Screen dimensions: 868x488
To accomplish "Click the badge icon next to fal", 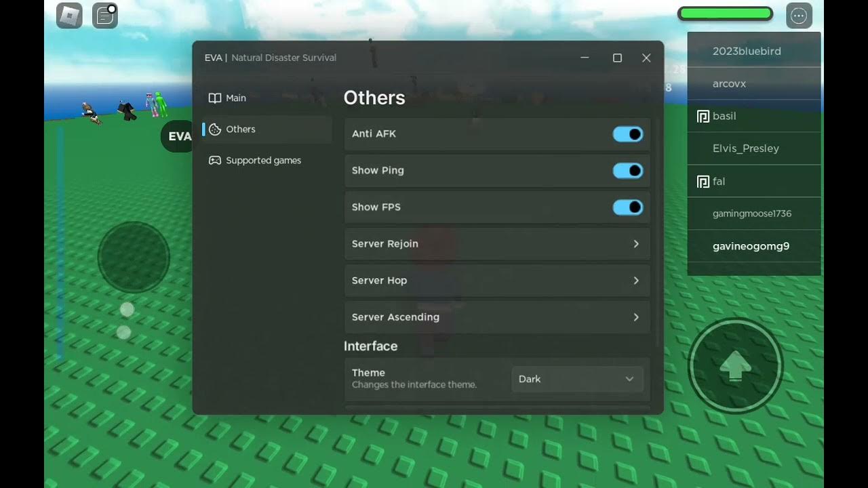I will coord(703,182).
